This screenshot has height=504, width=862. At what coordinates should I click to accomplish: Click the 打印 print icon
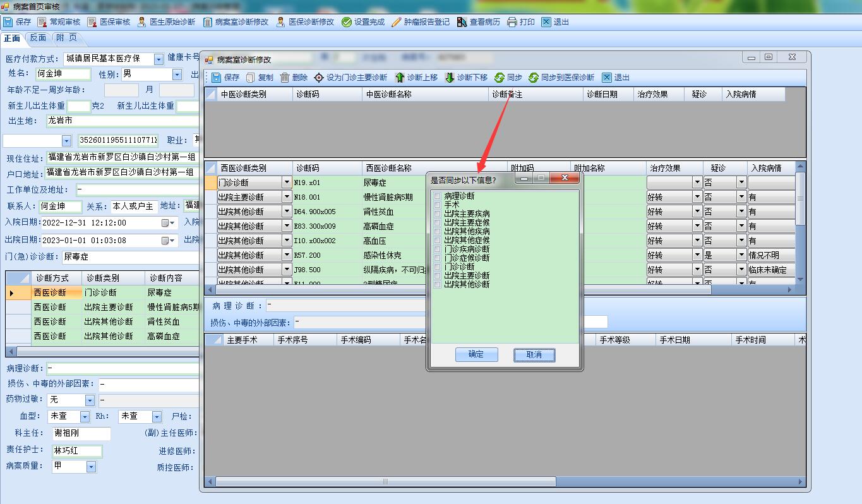pyautogui.click(x=512, y=21)
